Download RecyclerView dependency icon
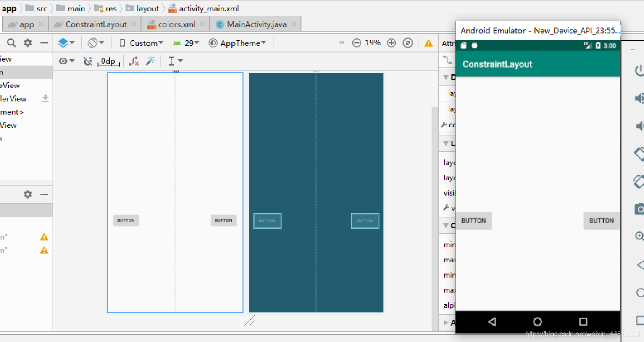644x342 pixels. tap(45, 98)
